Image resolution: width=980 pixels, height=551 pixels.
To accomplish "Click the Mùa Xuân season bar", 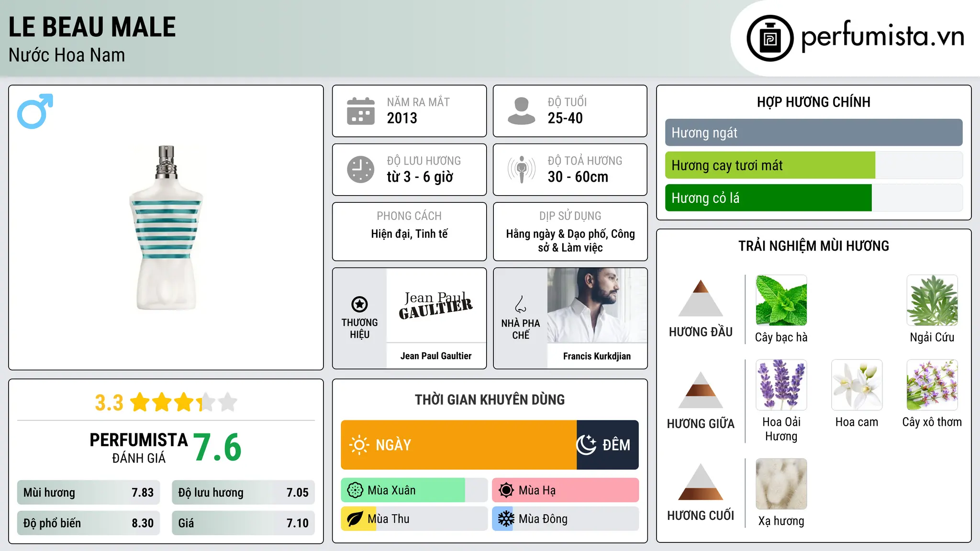I will [x=414, y=490].
